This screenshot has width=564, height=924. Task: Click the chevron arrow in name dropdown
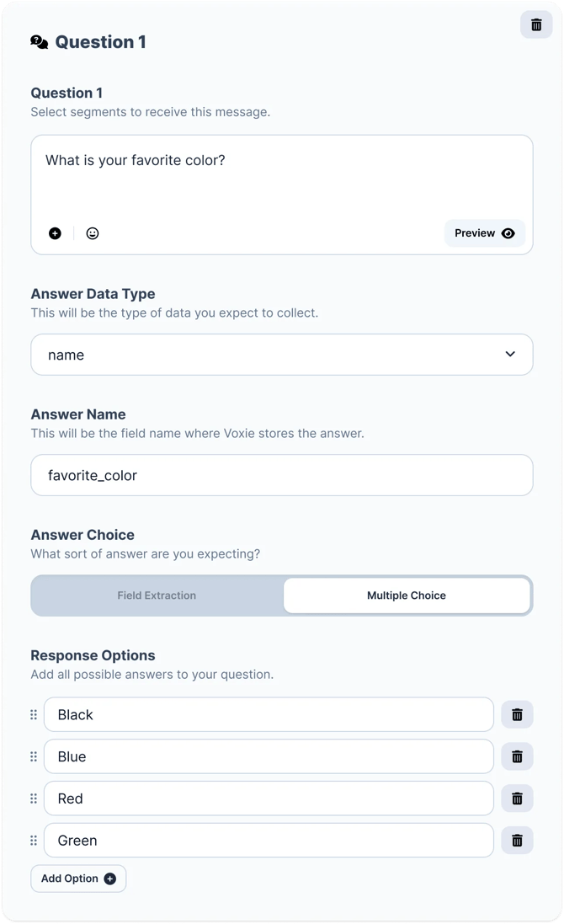point(510,355)
